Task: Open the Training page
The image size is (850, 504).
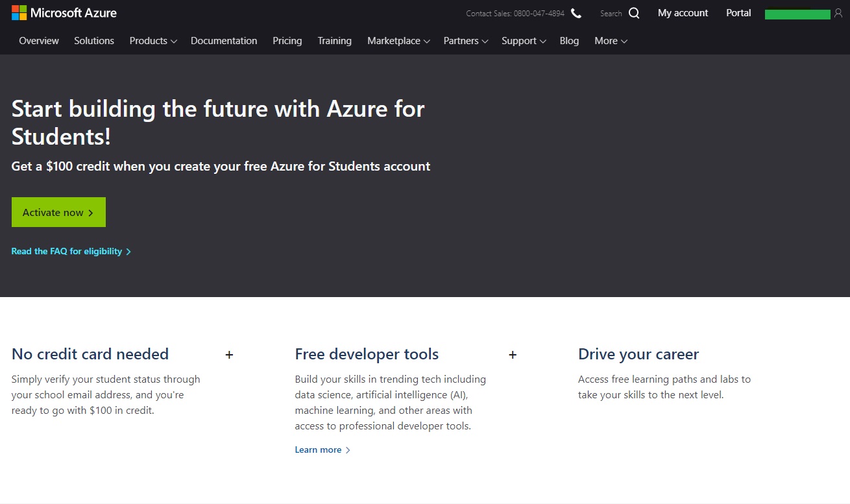Action: (x=335, y=41)
